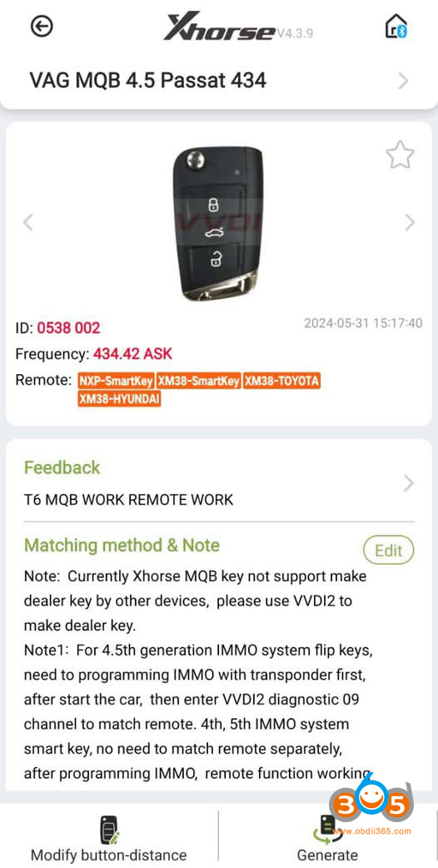
Task: Tap the Xhorse logo in header
Action: [219, 26]
